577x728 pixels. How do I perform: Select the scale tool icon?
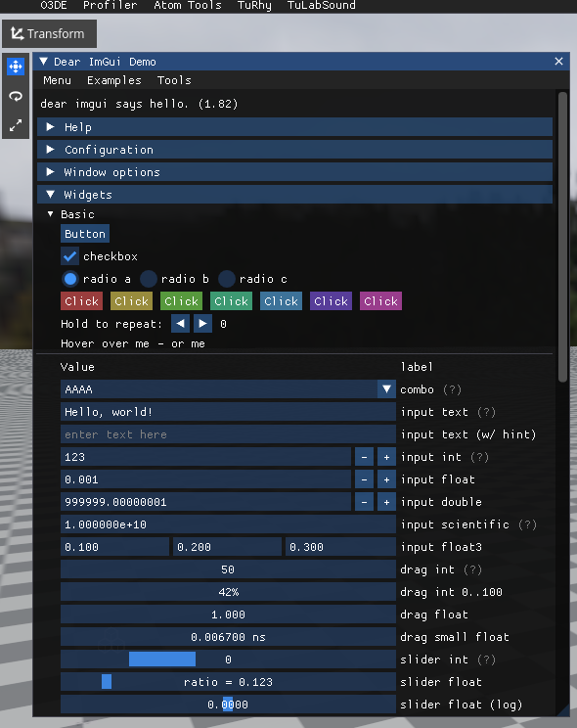tap(16, 125)
